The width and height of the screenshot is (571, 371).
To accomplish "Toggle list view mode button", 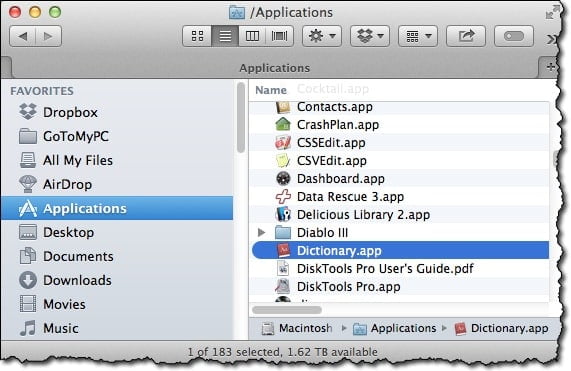I will (225, 36).
